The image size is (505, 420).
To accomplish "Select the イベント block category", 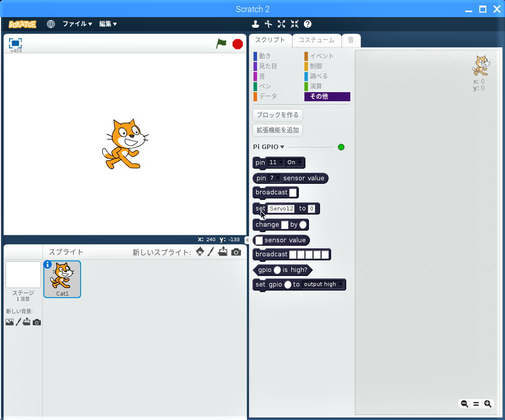I will click(319, 56).
